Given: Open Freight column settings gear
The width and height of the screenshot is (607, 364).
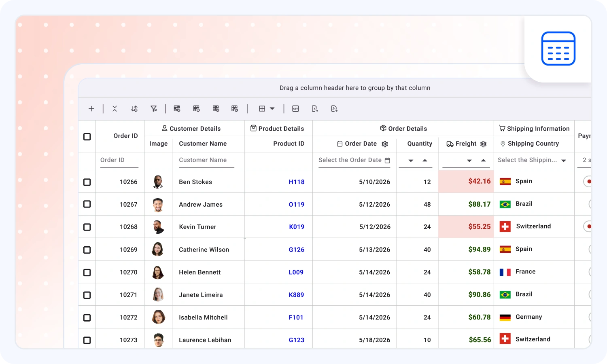Looking at the screenshot, I should click(x=483, y=144).
